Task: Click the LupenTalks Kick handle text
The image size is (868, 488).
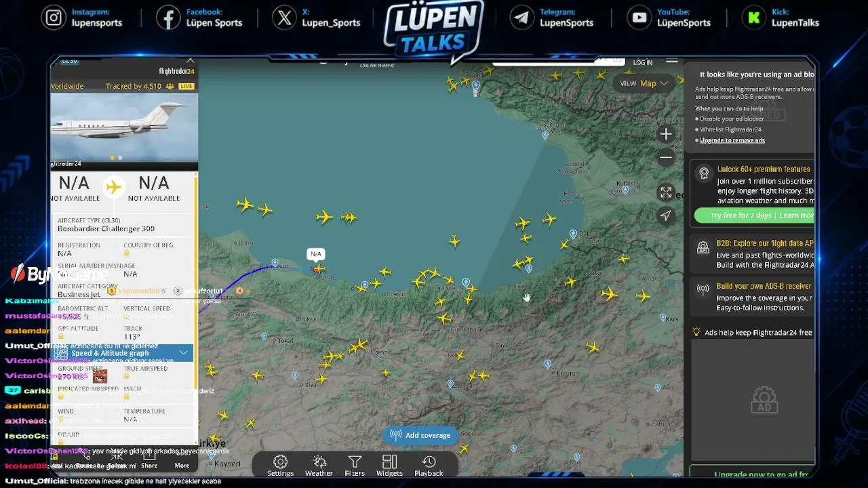Action: pos(795,23)
